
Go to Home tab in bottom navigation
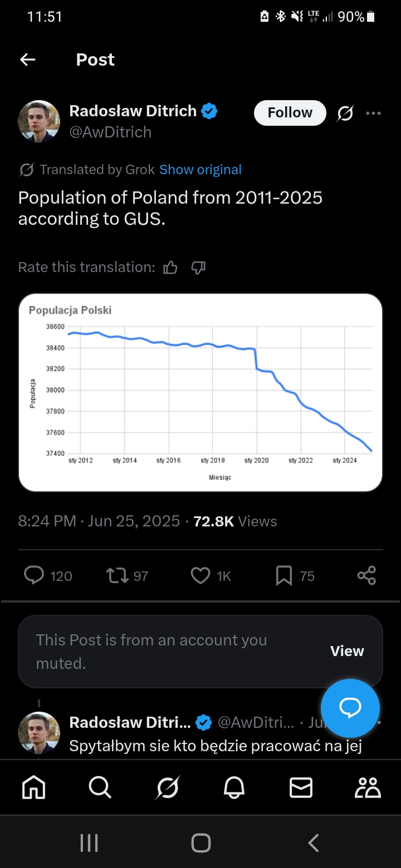point(33,788)
